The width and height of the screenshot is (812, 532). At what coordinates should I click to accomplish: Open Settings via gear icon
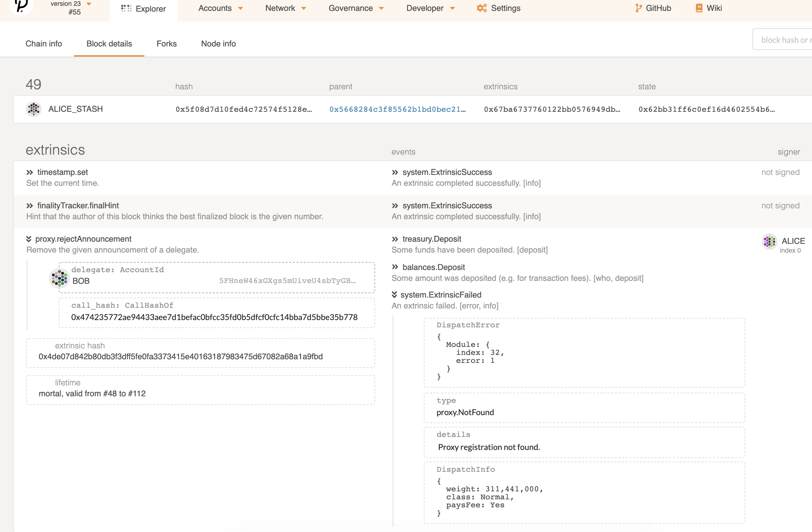(481, 8)
